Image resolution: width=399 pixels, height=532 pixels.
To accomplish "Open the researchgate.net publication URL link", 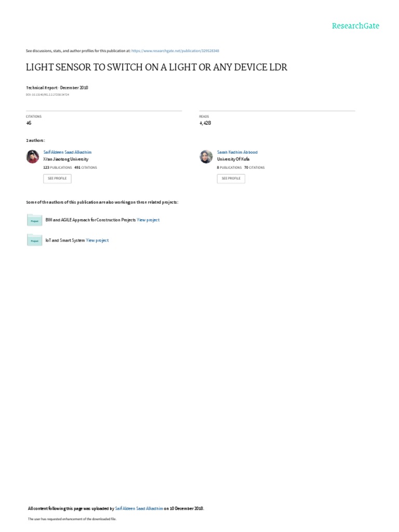I will coord(175,51).
